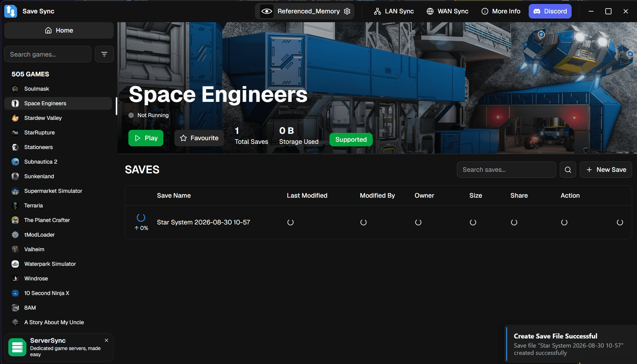This screenshot has width=637, height=364.
Task: Click the Windrose game icon
Action: click(x=15, y=279)
